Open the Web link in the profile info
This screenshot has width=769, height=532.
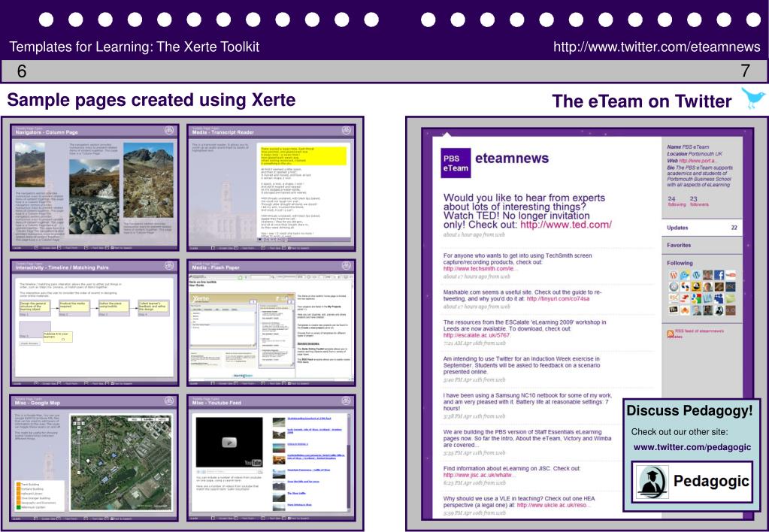pyautogui.click(x=698, y=160)
